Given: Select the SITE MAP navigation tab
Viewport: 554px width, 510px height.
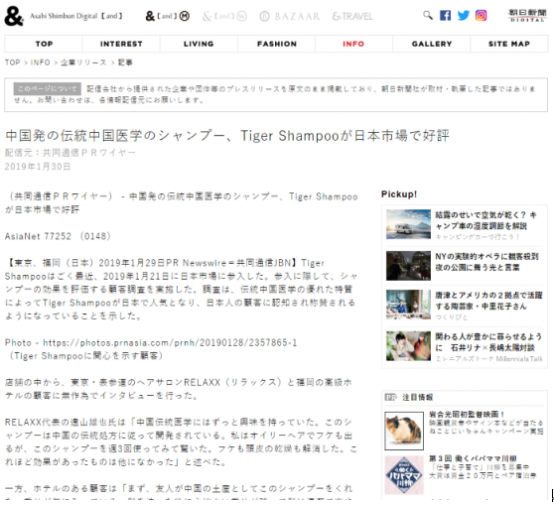Looking at the screenshot, I should click(x=509, y=44).
